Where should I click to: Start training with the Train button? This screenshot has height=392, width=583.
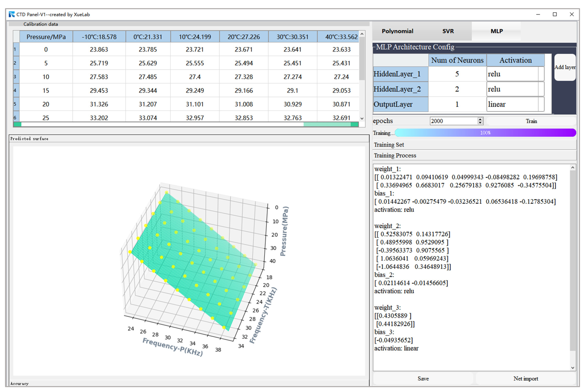click(x=531, y=121)
